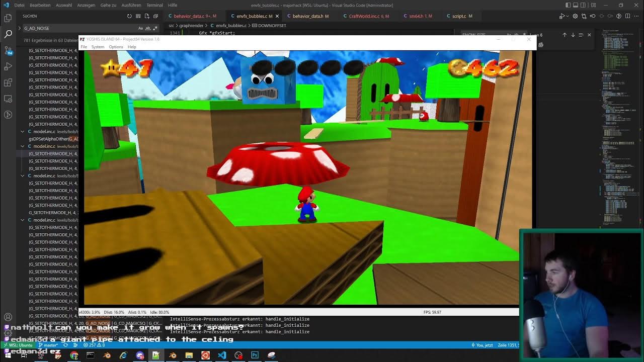The image size is (644, 362).
Task: Toggle case matching in the search box
Action: click(x=140, y=28)
